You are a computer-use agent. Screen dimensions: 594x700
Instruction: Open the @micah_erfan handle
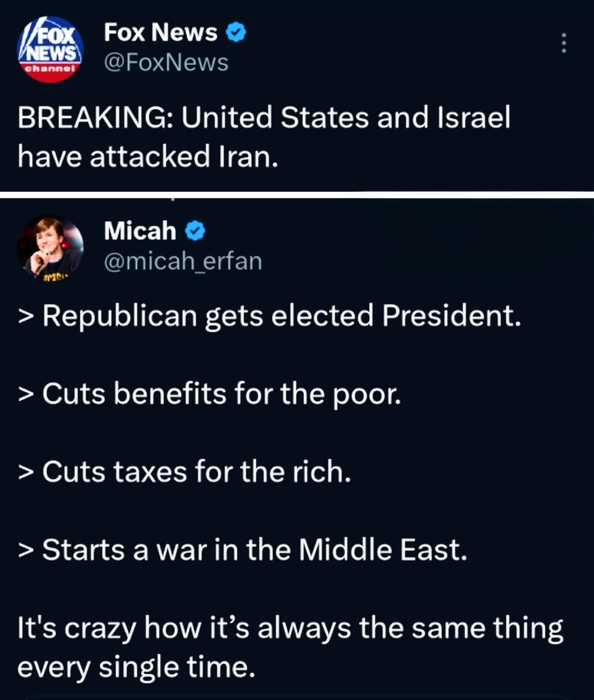click(183, 261)
